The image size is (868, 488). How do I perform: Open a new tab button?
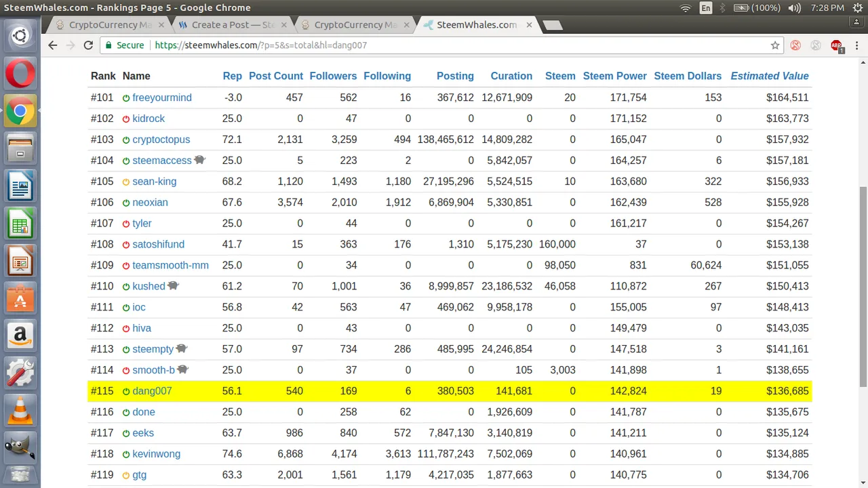pos(553,25)
